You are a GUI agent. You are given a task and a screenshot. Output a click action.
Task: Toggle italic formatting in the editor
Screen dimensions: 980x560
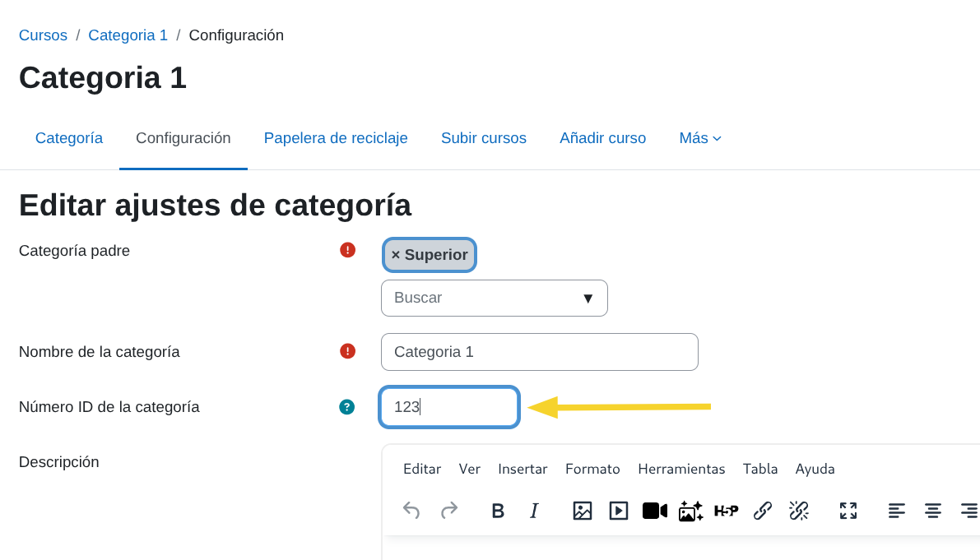click(534, 511)
